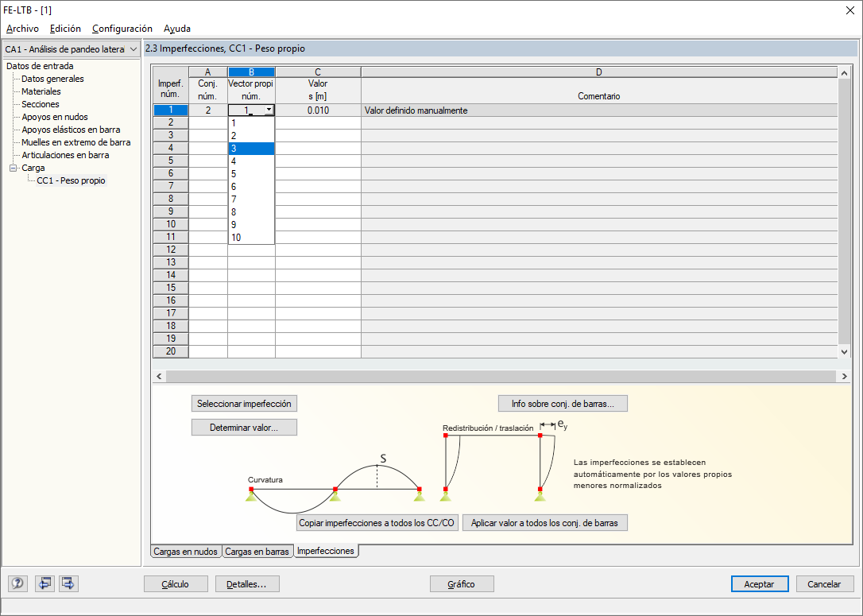The image size is (863, 616).
Task: Open the Configuración menu
Action: pyautogui.click(x=122, y=29)
